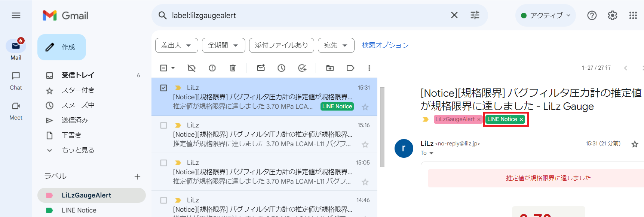Remove the LINE Notice label from message
Viewport: 644px width, 217px height.
(x=521, y=120)
